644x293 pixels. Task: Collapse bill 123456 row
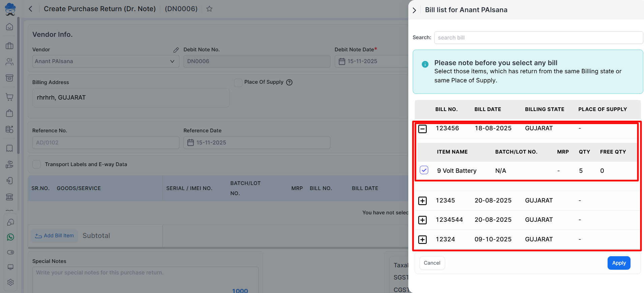422,129
